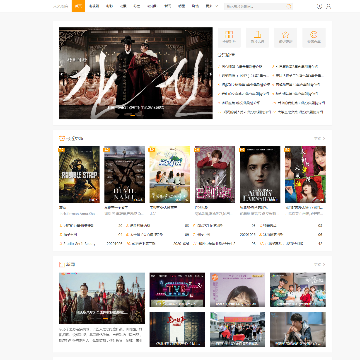This screenshot has width=360, height=360.
Task: Open the Devil's Name cracked-earth movie poster
Action: [124, 174]
